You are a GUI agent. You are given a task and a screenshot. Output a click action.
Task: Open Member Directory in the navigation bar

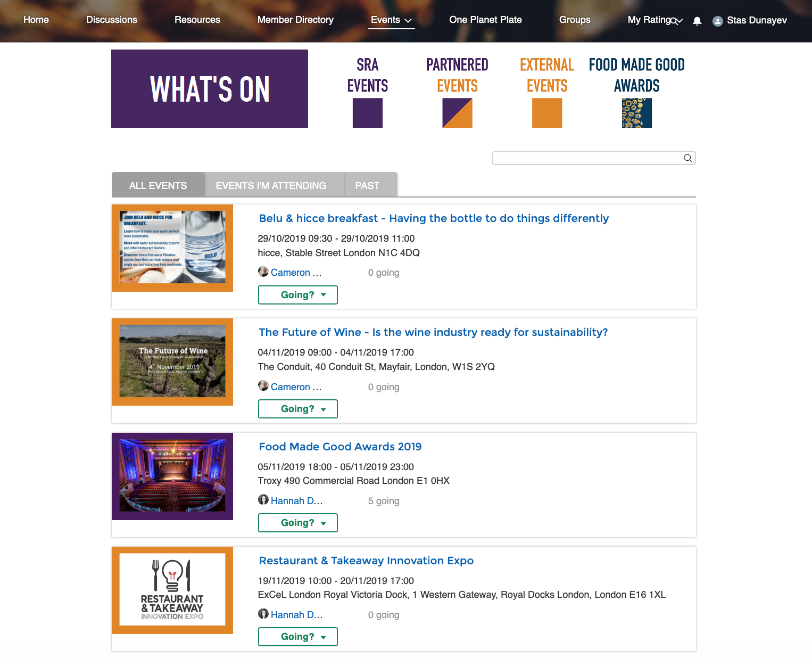[x=295, y=20]
